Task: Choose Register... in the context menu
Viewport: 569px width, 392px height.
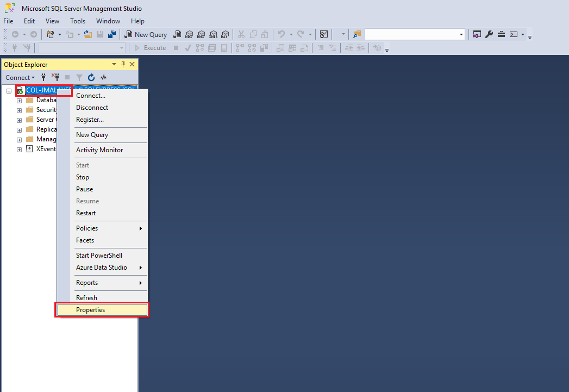Action: 102,120
